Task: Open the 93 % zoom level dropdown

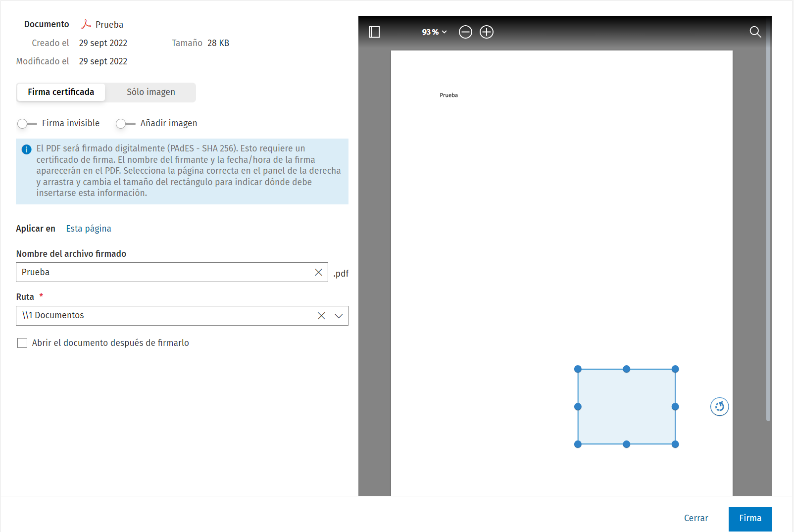Action: pyautogui.click(x=434, y=32)
